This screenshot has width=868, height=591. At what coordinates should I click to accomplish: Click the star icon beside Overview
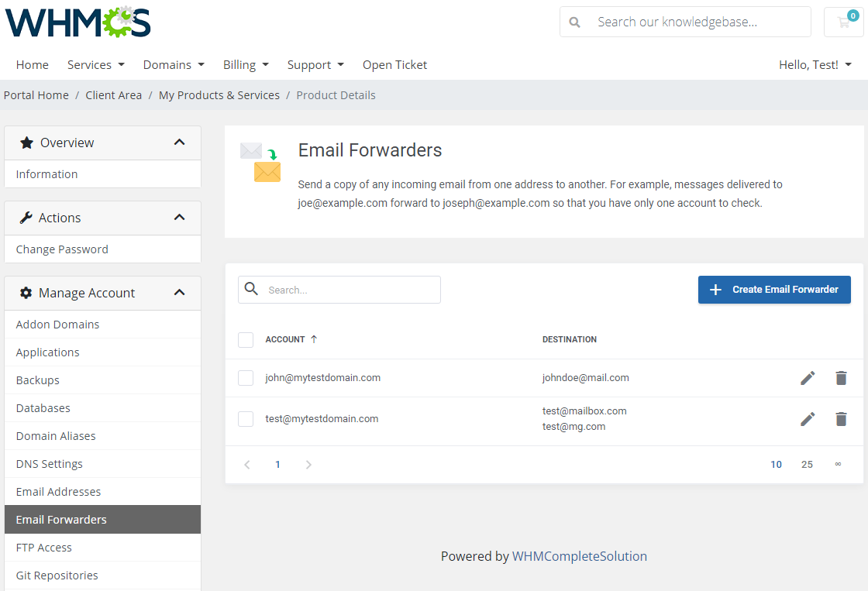(26, 143)
